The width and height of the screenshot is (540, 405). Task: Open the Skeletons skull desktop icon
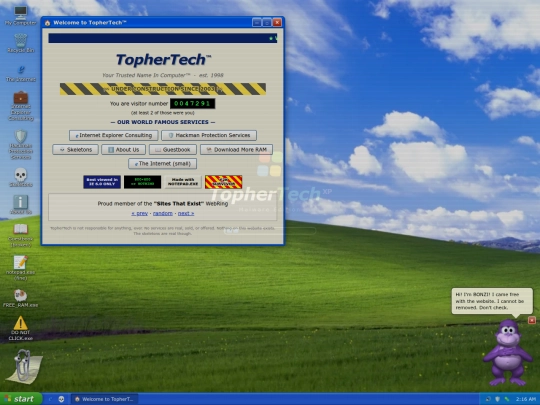[21, 177]
